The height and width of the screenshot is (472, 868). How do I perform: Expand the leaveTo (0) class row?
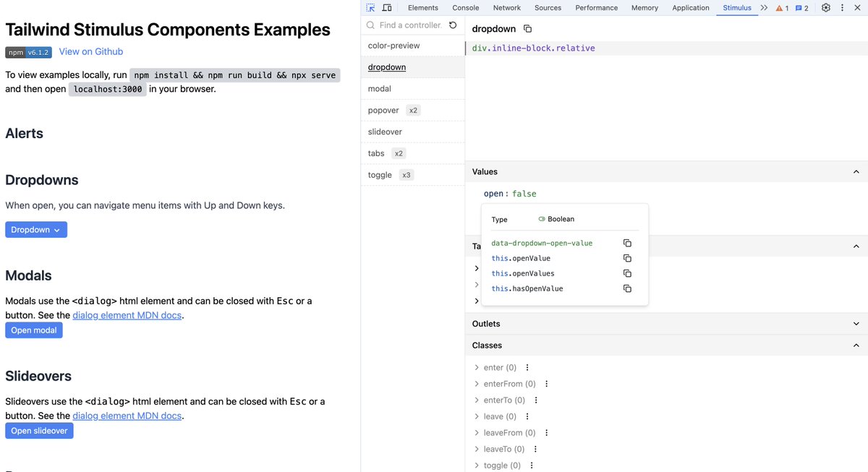477,449
